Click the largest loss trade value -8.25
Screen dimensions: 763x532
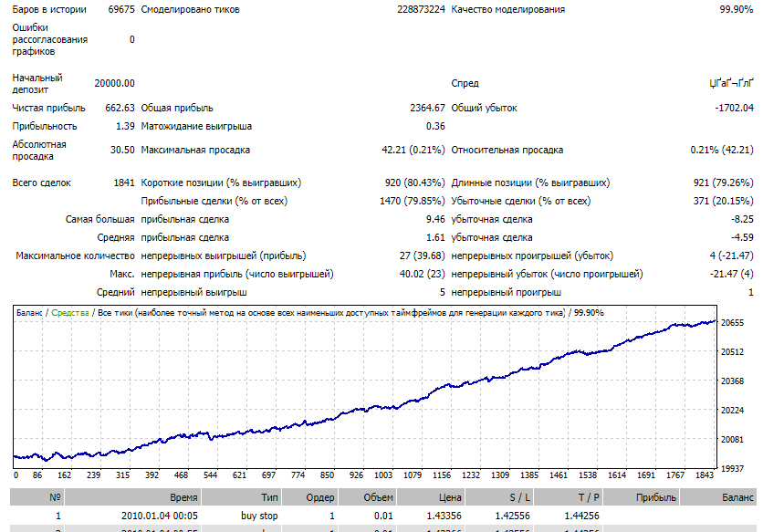[x=742, y=220]
